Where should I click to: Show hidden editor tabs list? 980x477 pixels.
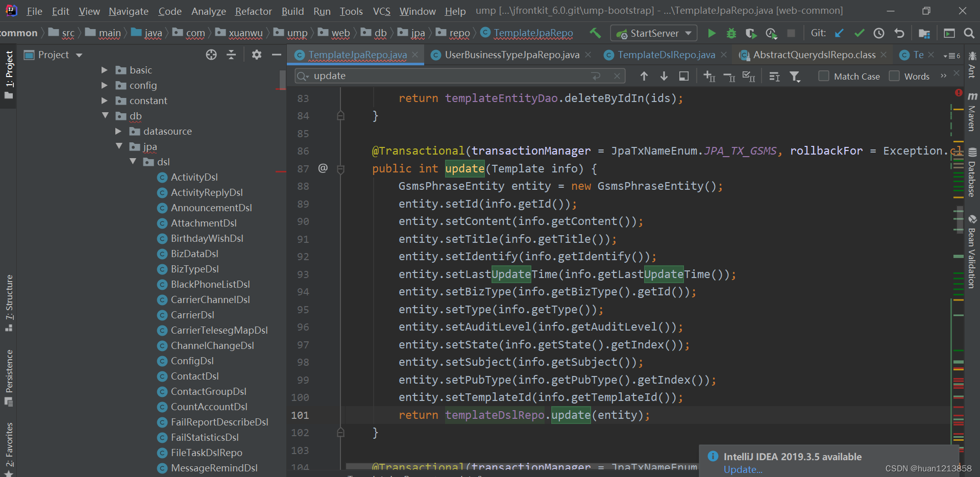[x=952, y=55]
